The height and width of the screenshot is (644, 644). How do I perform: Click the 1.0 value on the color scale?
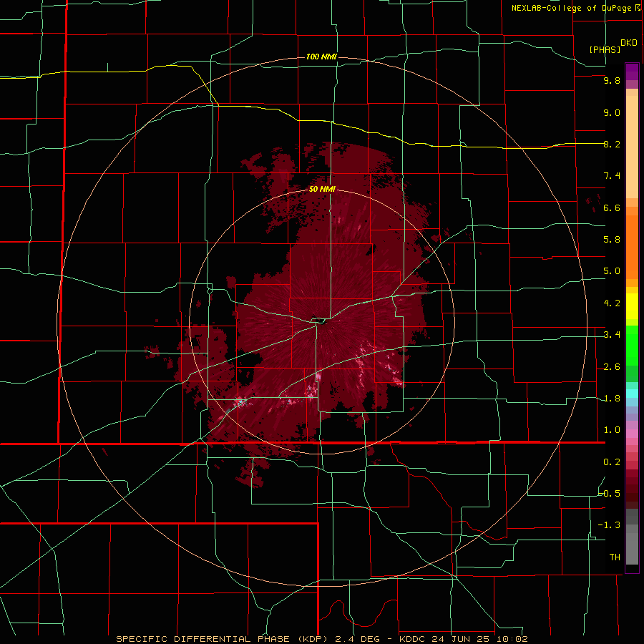coord(612,430)
